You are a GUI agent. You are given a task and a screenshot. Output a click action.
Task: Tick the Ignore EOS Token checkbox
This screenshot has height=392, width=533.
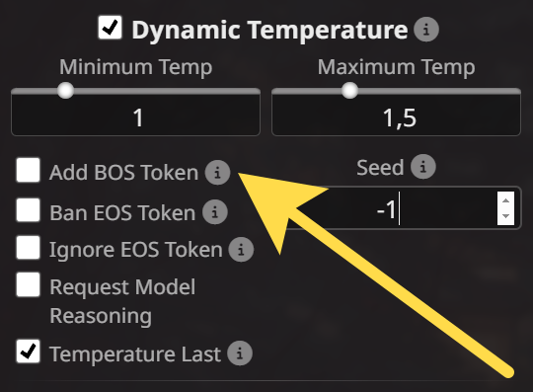(28, 247)
